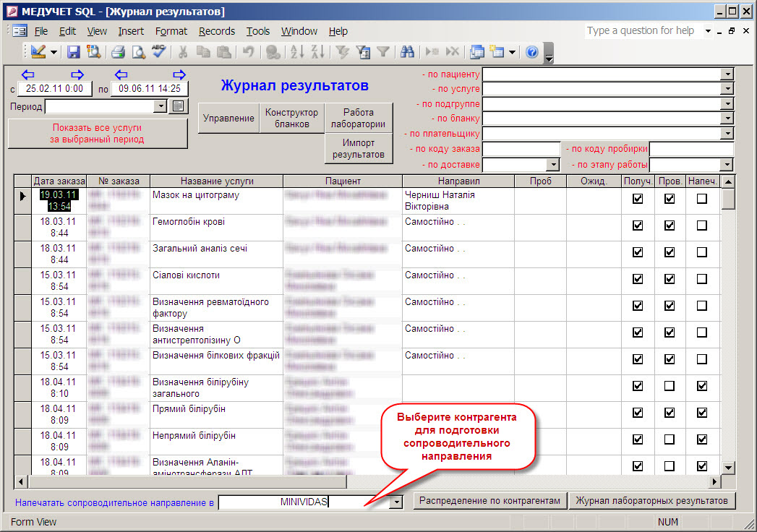This screenshot has width=757, height=532.
Task: Click the Конструктор бланков button
Action: [x=291, y=119]
